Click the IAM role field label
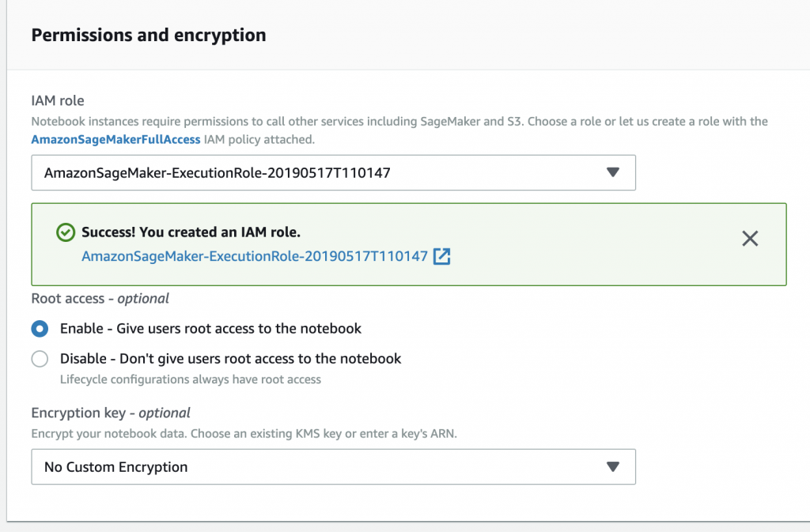 pyautogui.click(x=58, y=100)
